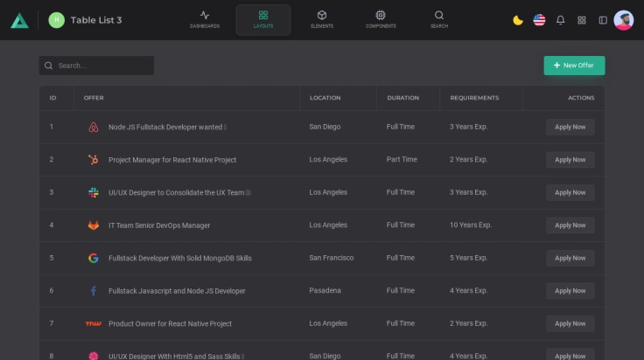This screenshot has height=360, width=644.
Task: Click the Google logo in row 5
Action: pyautogui.click(x=94, y=258)
